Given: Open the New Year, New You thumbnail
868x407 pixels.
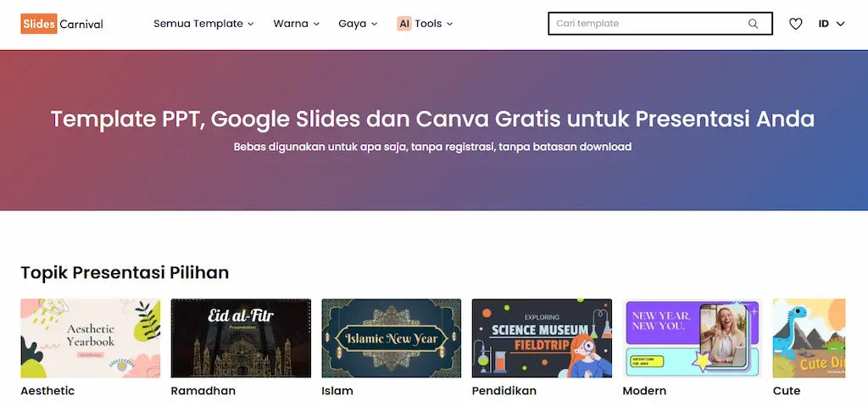Looking at the screenshot, I should (x=693, y=338).
